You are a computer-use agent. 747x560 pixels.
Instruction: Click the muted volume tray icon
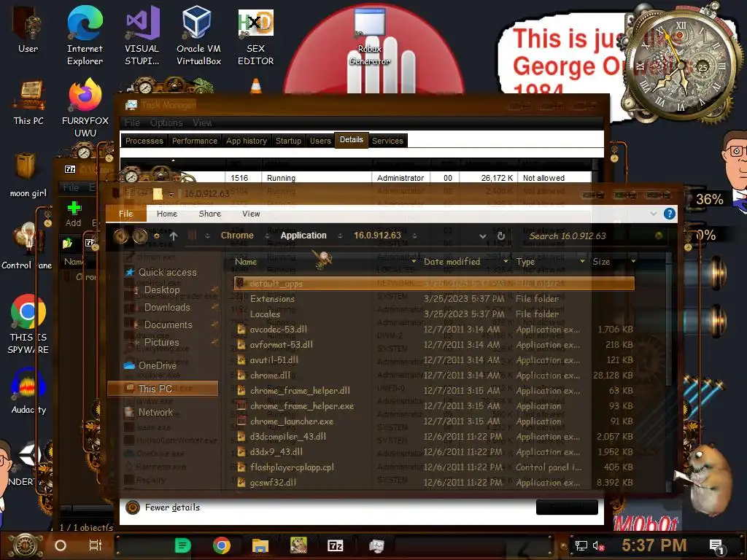598,545
